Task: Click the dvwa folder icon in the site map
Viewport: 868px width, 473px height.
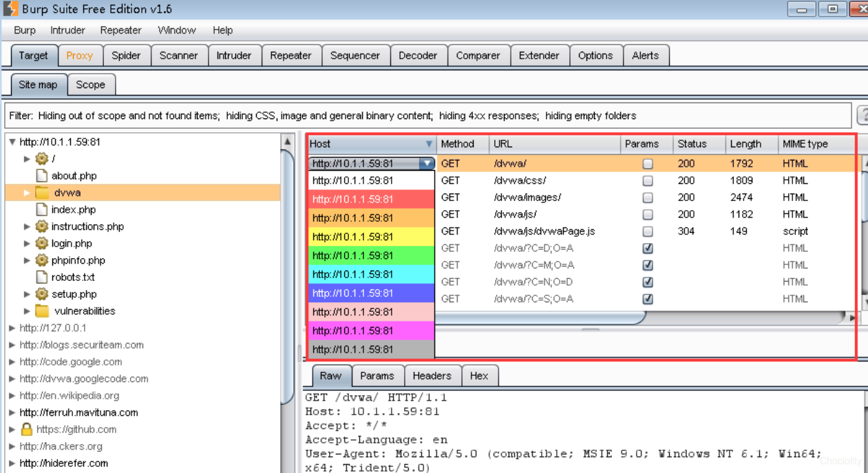Action: pyautogui.click(x=42, y=193)
